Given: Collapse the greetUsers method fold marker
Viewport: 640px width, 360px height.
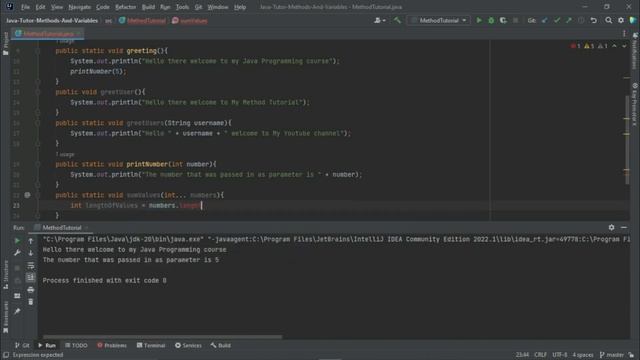Looking at the screenshot, I should pos(38,123).
